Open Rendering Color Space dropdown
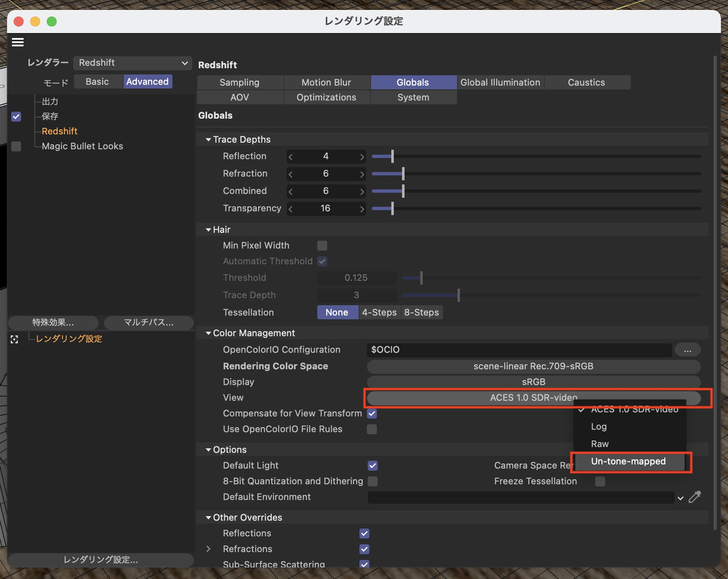This screenshot has width=728, height=579. pos(533,366)
